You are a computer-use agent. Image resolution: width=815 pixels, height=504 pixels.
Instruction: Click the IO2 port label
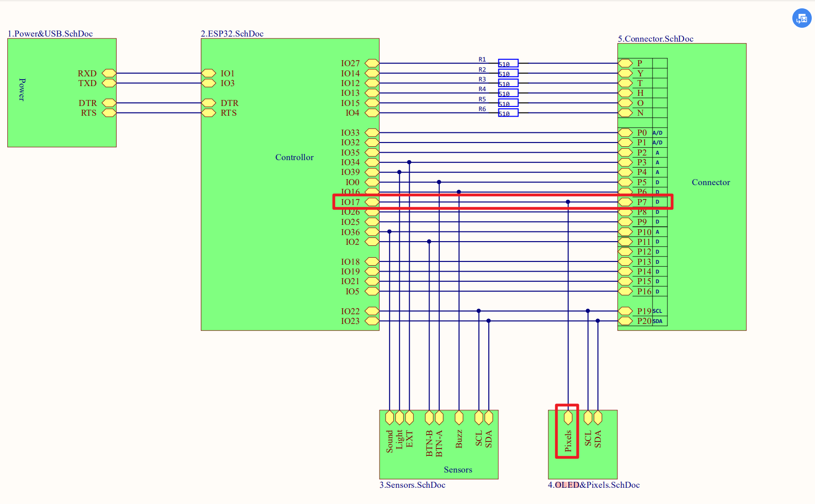pos(352,242)
